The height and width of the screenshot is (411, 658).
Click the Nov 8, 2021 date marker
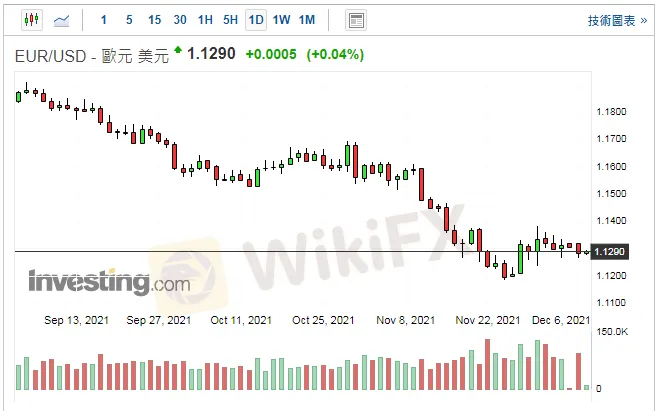click(406, 320)
